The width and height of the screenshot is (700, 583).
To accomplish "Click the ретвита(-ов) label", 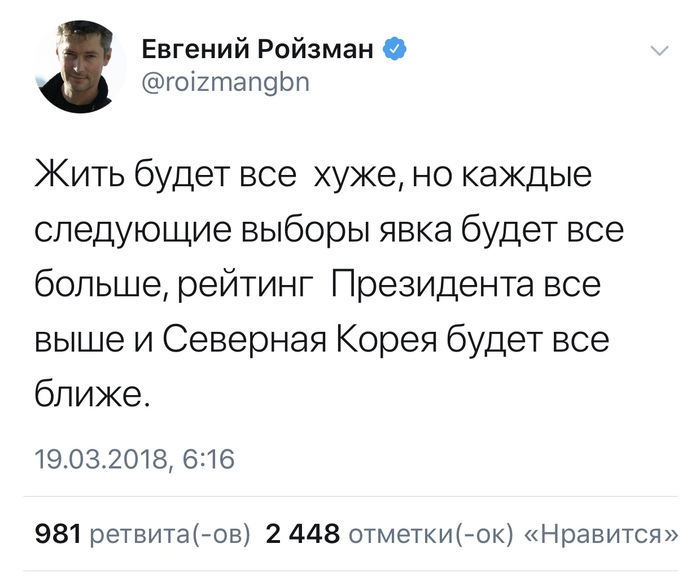I will point(170,533).
